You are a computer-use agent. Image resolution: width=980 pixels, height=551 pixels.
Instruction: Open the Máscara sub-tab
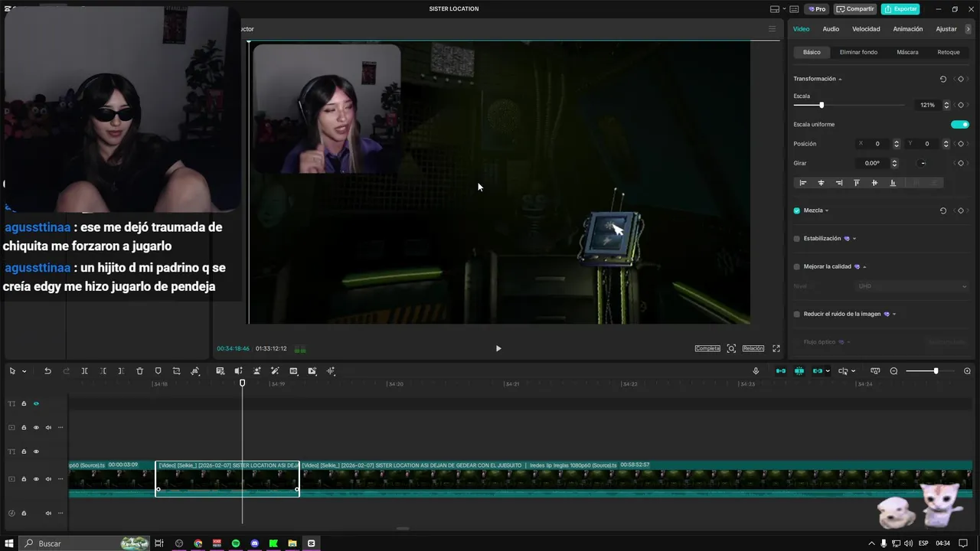pos(907,52)
